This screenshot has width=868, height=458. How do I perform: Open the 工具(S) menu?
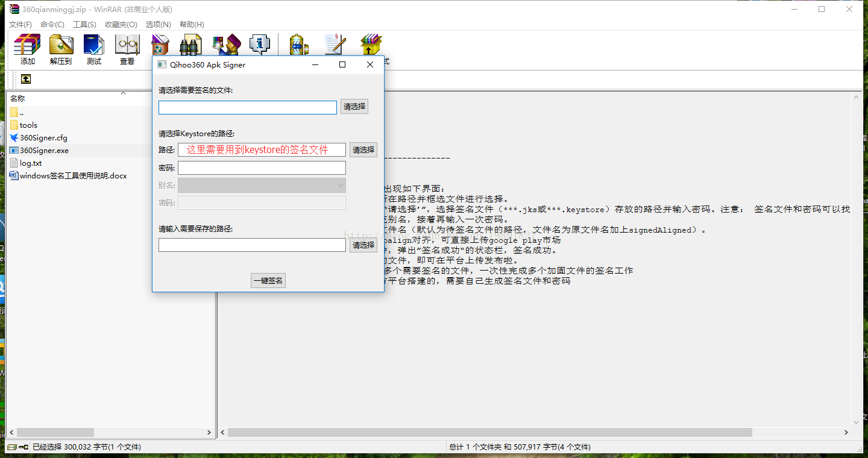tap(84, 25)
